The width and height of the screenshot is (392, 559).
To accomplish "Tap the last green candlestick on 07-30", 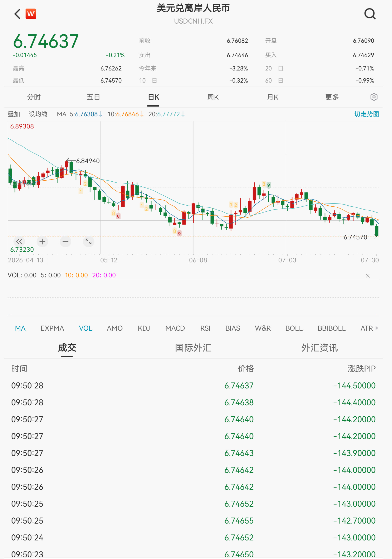I will pyautogui.click(x=377, y=230).
